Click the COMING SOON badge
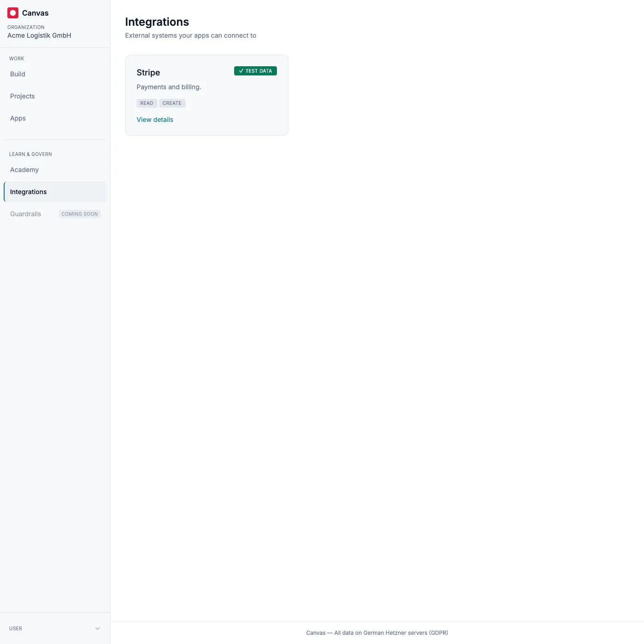This screenshot has width=644, height=644. [80, 214]
